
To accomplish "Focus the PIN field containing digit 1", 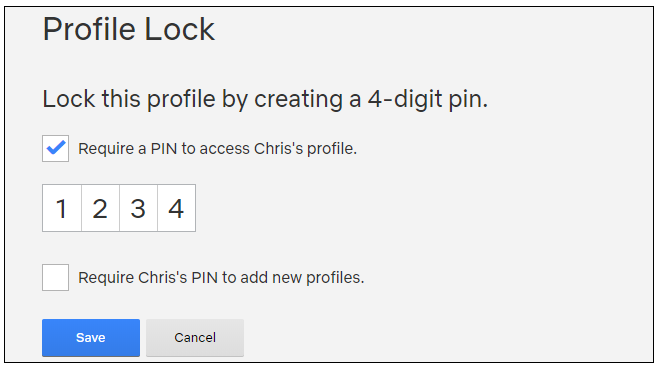I will point(62,208).
